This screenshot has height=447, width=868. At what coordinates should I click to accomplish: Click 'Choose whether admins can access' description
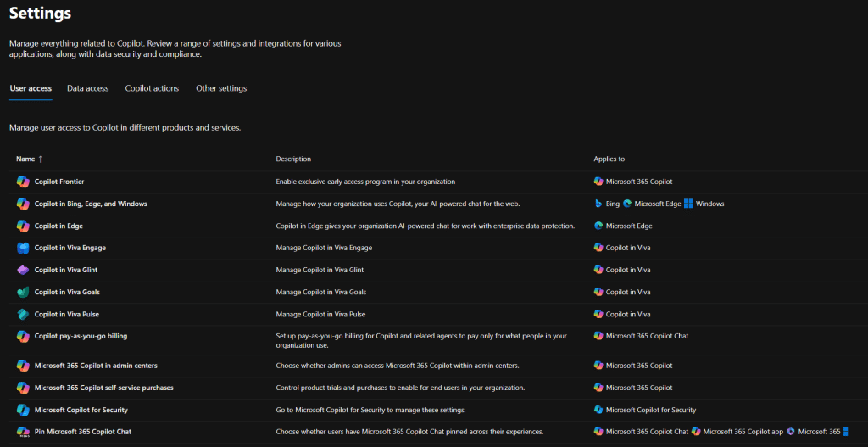click(398, 366)
